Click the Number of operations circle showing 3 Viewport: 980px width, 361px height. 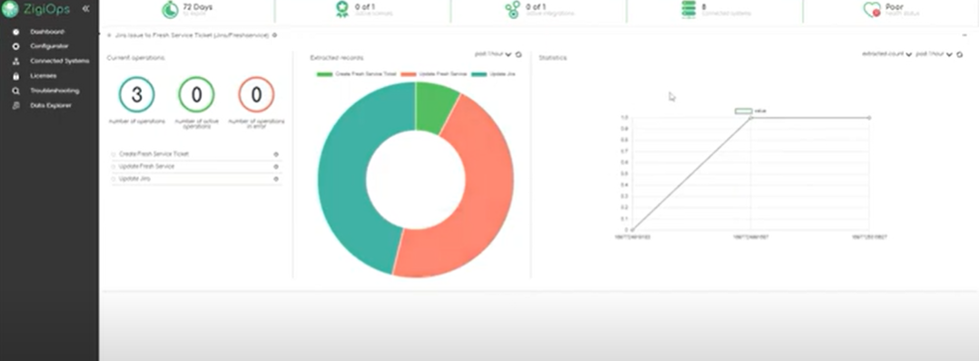136,94
